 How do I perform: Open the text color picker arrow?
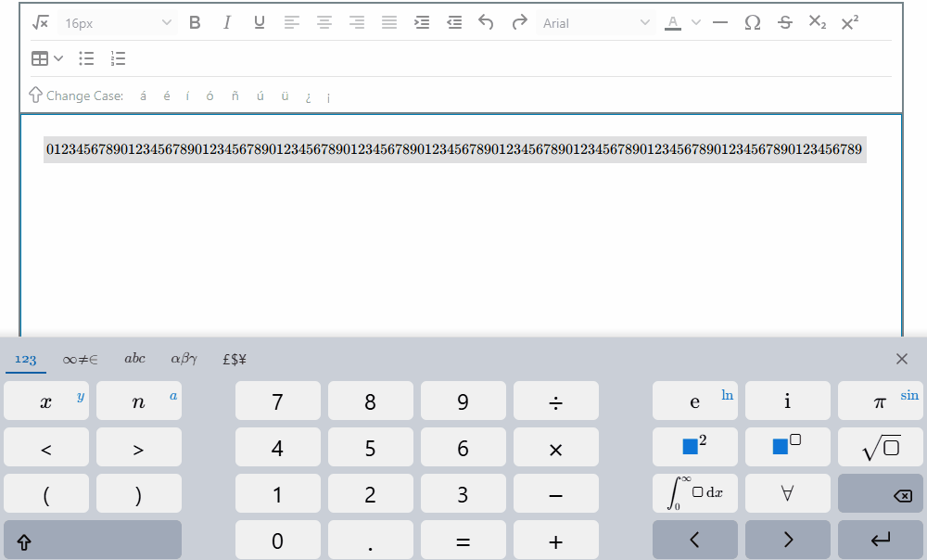click(x=696, y=23)
